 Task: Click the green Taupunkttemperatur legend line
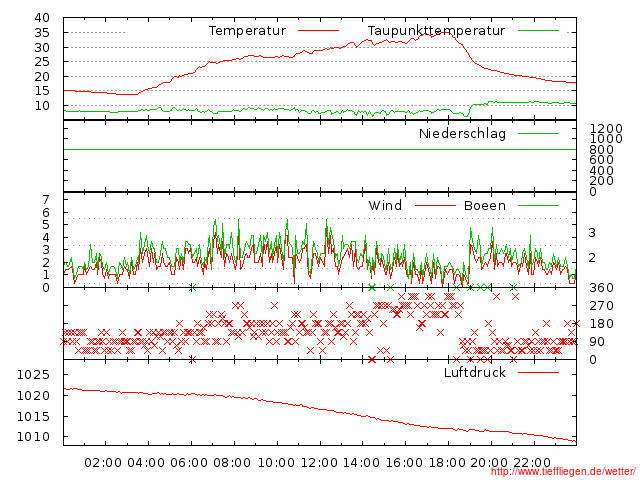(538, 31)
